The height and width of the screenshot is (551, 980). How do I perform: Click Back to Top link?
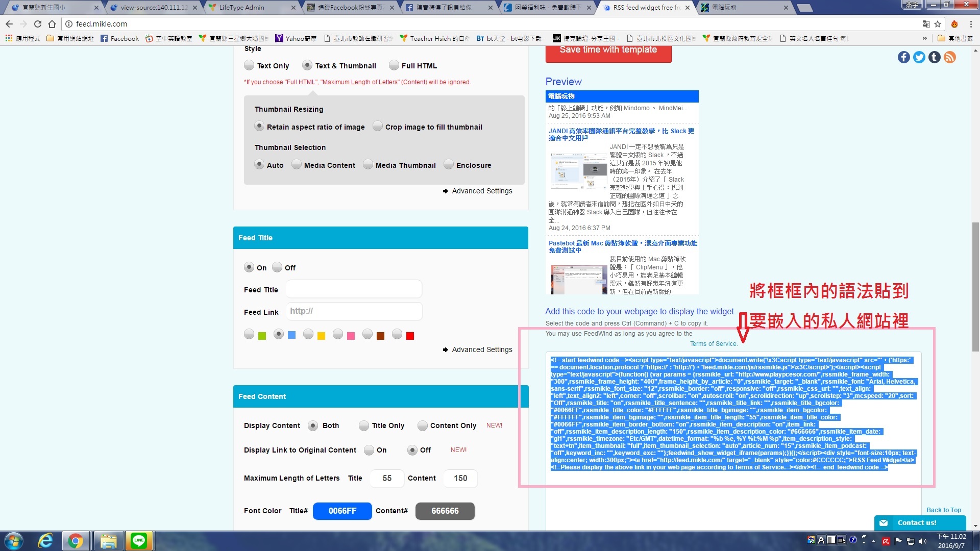[944, 510]
